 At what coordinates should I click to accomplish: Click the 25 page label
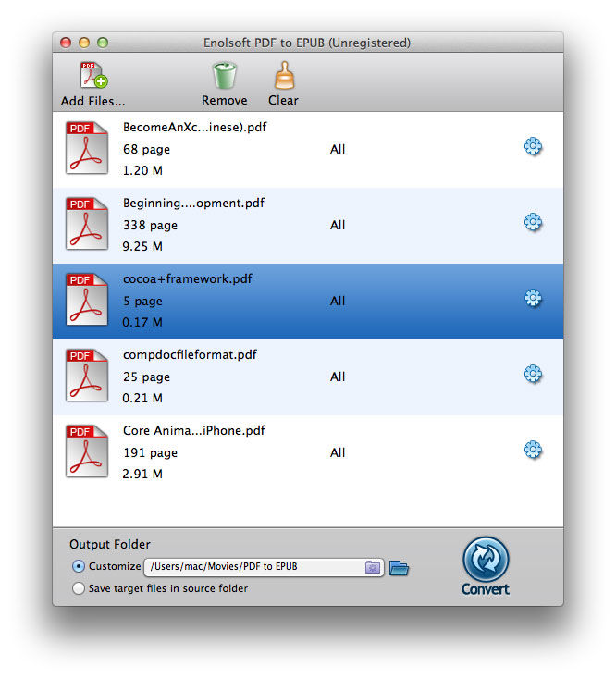(146, 377)
